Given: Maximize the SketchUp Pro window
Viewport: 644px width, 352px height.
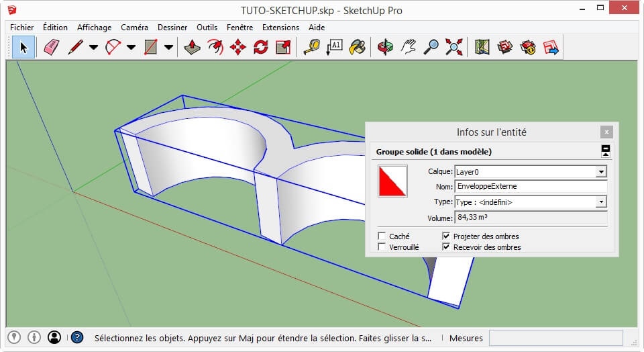Looking at the screenshot, I should [x=600, y=8].
